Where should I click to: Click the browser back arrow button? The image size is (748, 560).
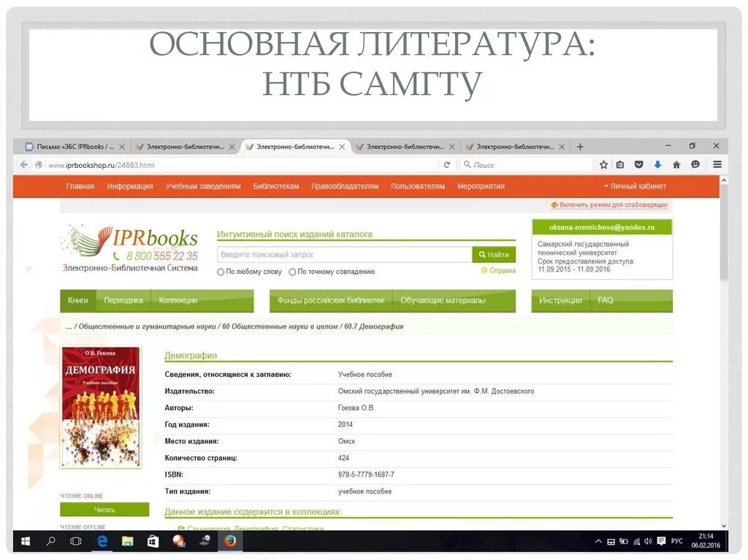point(24,164)
